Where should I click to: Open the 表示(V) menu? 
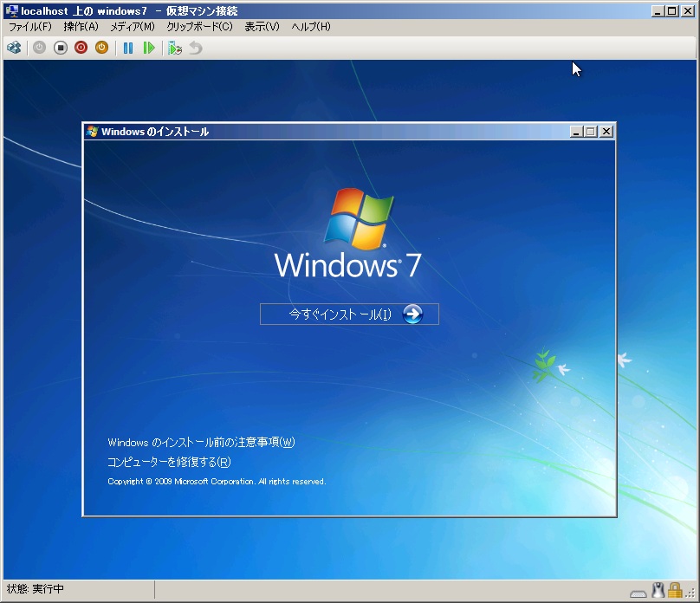click(262, 27)
